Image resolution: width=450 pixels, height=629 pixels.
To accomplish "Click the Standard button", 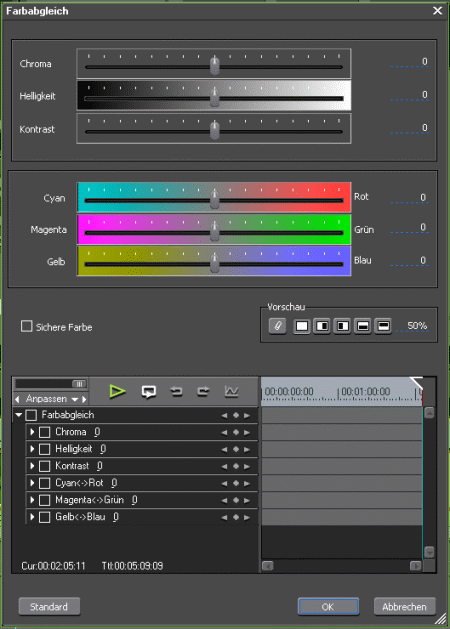I will click(x=49, y=607).
